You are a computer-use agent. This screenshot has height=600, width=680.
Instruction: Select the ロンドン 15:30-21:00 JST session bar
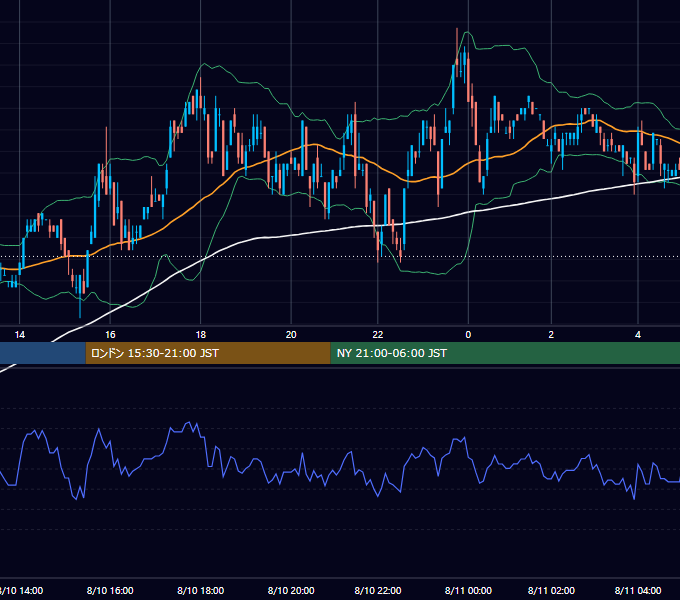click(208, 353)
